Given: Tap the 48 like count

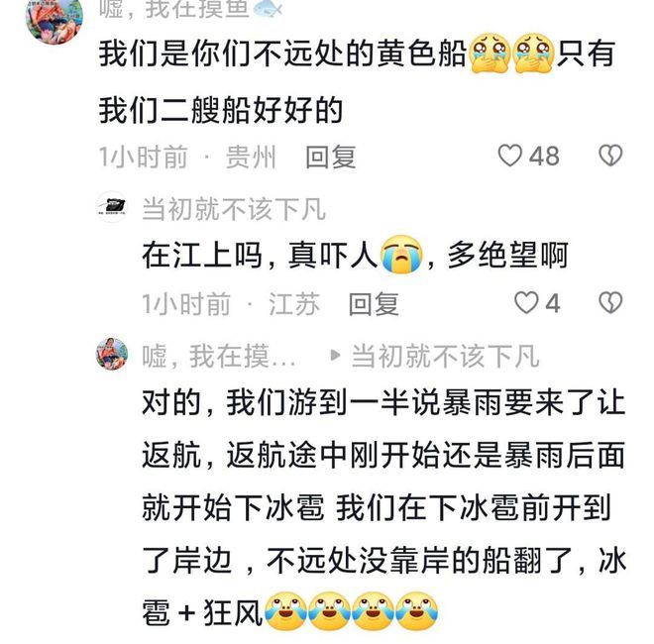Looking at the screenshot, I should (x=544, y=157).
